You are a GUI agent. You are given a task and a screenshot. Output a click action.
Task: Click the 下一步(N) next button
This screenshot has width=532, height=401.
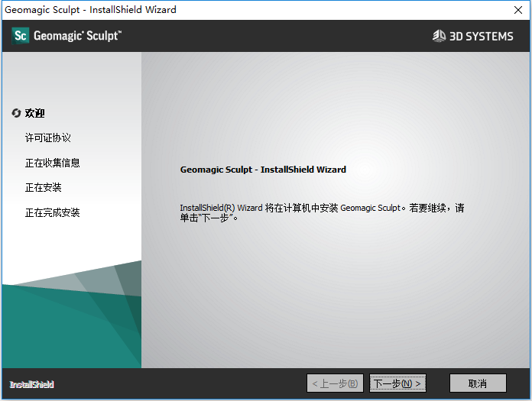(x=397, y=383)
